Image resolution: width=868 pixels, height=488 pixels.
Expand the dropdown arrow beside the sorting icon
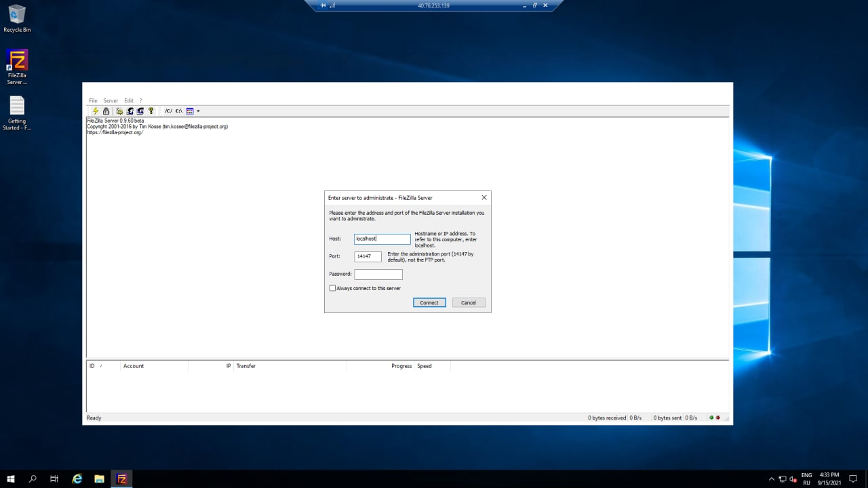tap(198, 111)
